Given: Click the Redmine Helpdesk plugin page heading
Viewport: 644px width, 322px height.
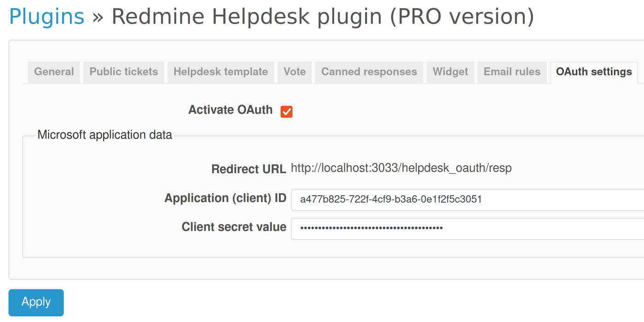Looking at the screenshot, I should pos(322,16).
